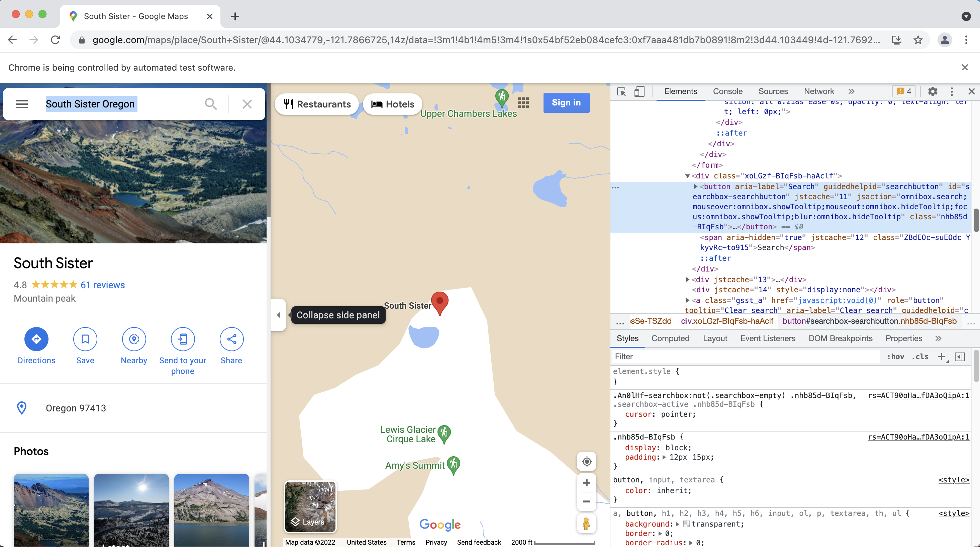Open the DevTools more options menu
980x547 pixels.
point(952,91)
